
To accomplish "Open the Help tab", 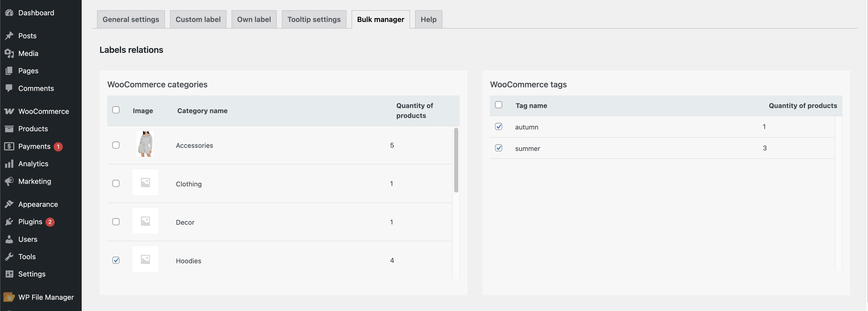I will [429, 20].
